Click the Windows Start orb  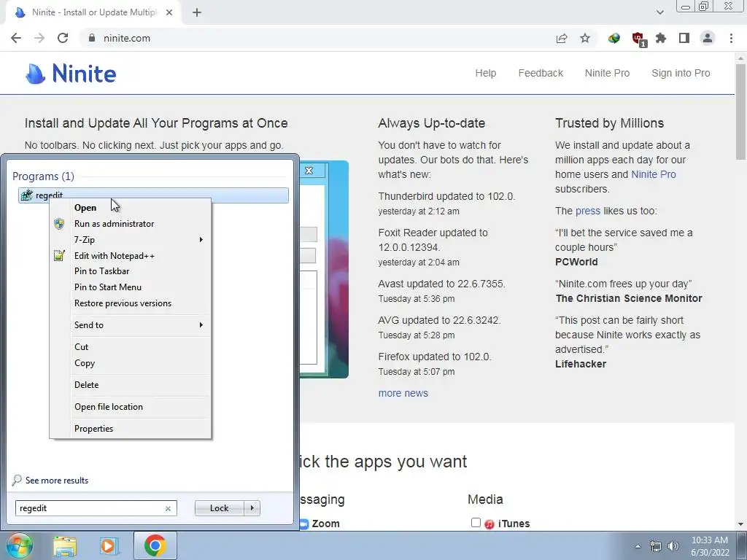pos(18,545)
